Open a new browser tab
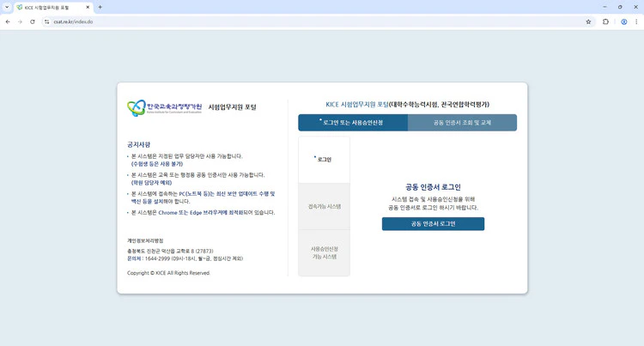The image size is (644, 346). tap(100, 7)
